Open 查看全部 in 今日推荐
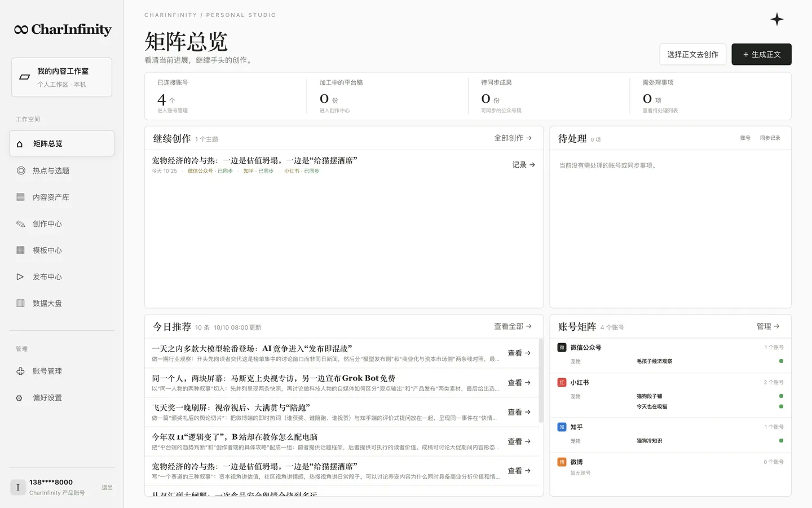The height and width of the screenshot is (508, 812). (x=513, y=326)
